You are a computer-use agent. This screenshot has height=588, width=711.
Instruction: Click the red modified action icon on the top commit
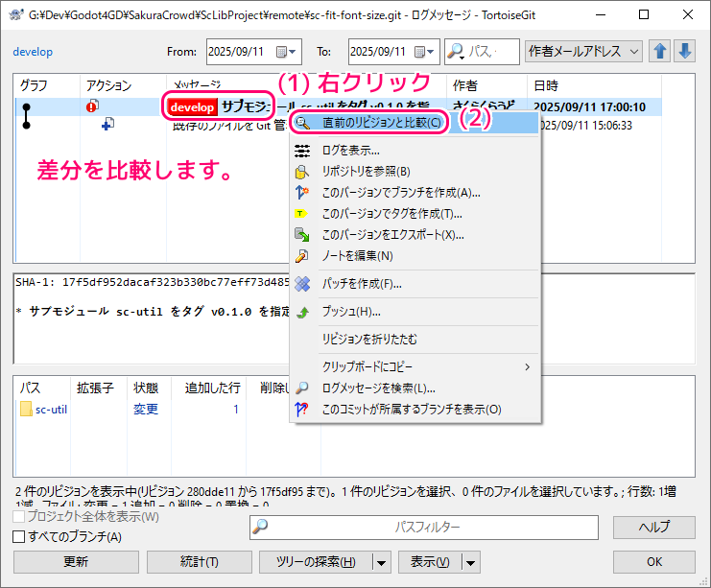coord(94,106)
